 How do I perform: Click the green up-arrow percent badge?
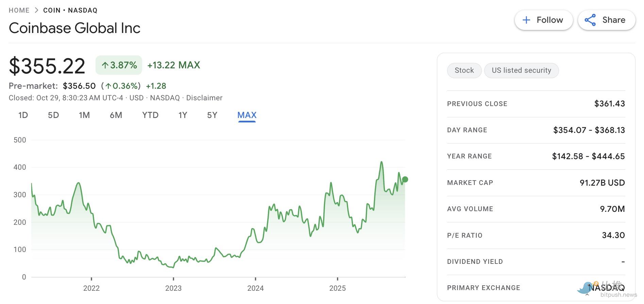(x=119, y=65)
